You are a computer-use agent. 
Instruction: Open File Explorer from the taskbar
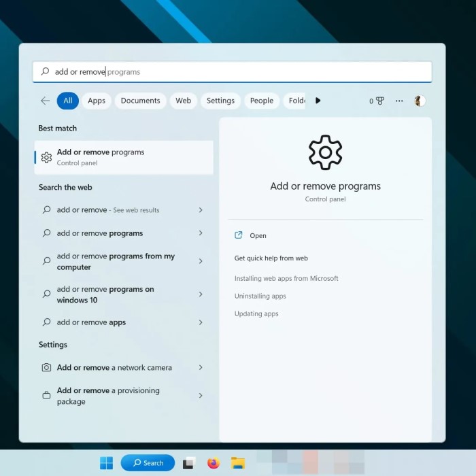pyautogui.click(x=237, y=463)
